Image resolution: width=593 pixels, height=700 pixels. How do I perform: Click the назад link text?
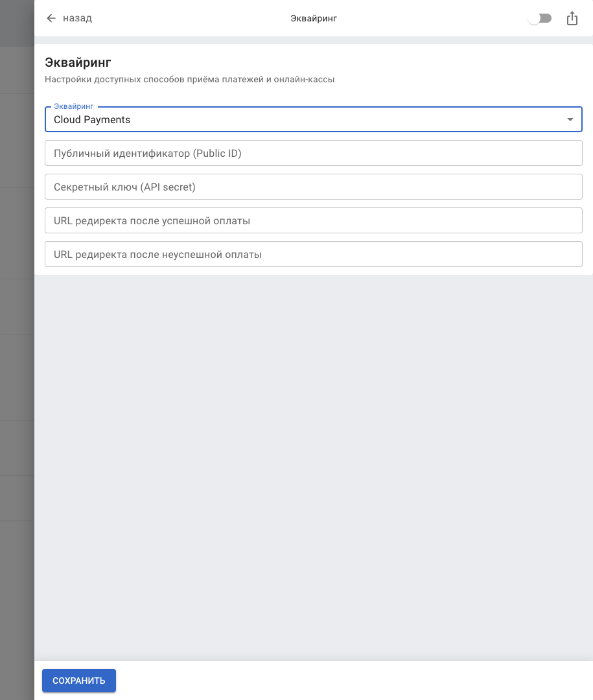(77, 18)
